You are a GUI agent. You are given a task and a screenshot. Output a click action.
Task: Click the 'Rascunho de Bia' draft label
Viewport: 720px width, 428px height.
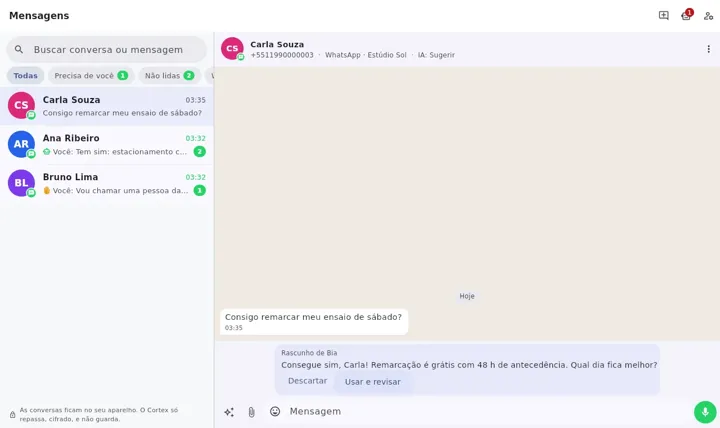tap(309, 353)
